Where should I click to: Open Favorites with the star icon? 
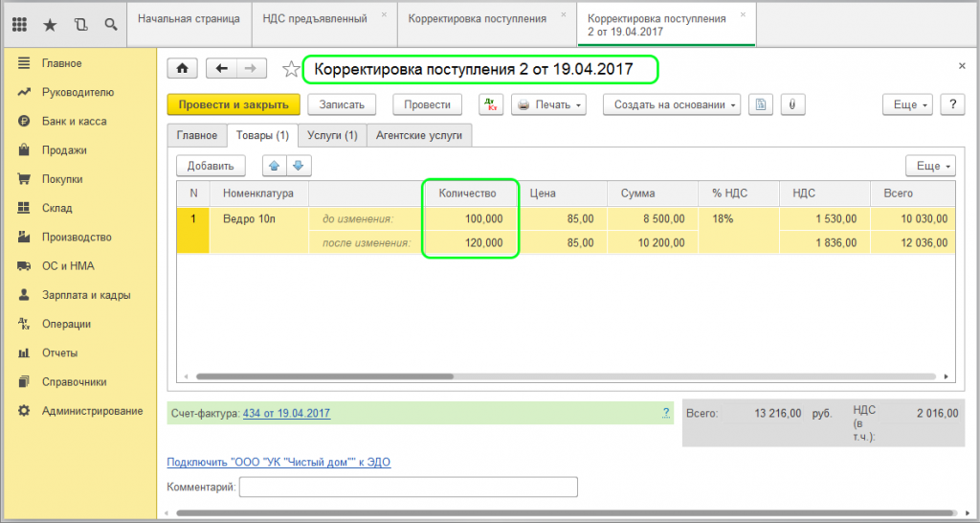click(50, 24)
